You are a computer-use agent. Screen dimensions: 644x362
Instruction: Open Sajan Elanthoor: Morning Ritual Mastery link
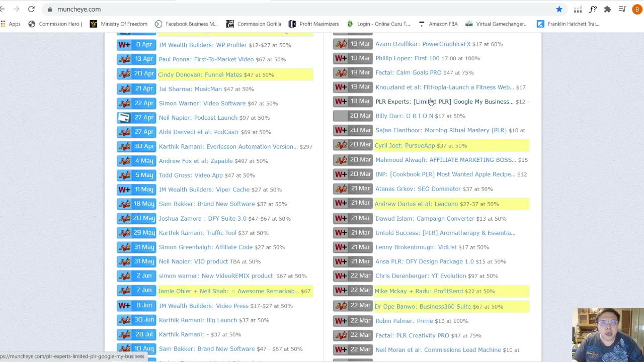tap(441, 130)
